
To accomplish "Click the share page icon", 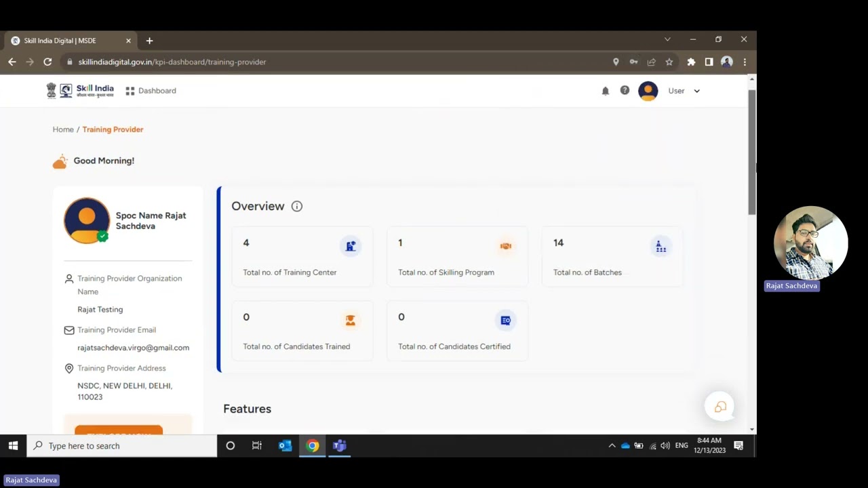I will 652,62.
